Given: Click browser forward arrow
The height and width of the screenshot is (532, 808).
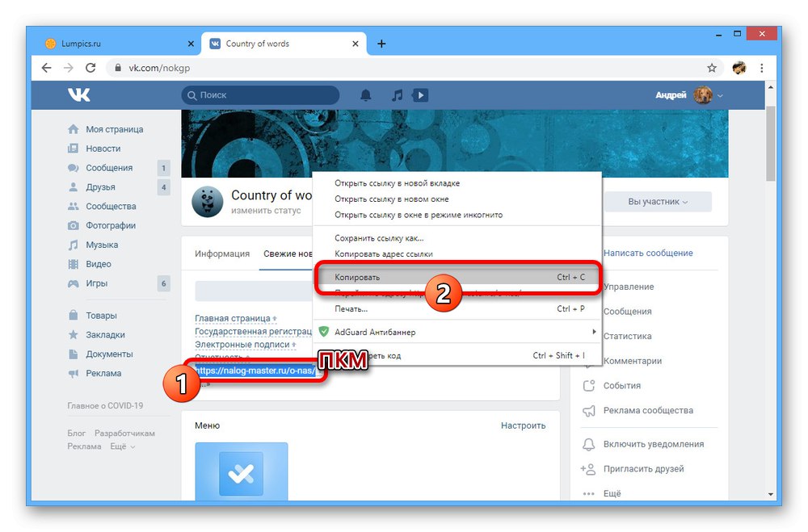Looking at the screenshot, I should pyautogui.click(x=69, y=68).
